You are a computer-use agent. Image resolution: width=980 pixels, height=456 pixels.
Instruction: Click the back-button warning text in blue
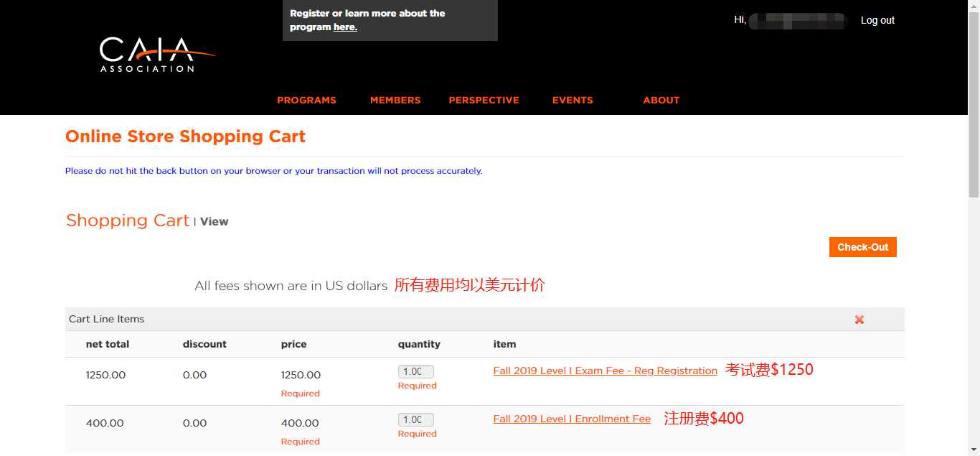(273, 171)
